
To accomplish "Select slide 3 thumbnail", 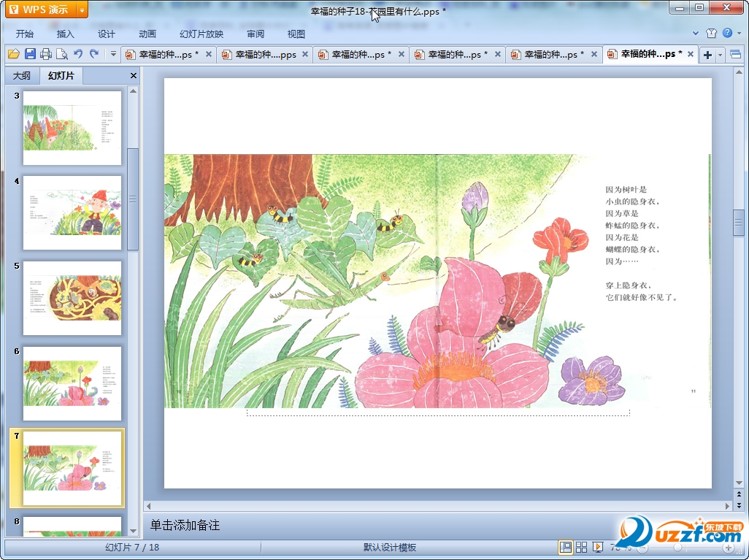I will 72,128.
